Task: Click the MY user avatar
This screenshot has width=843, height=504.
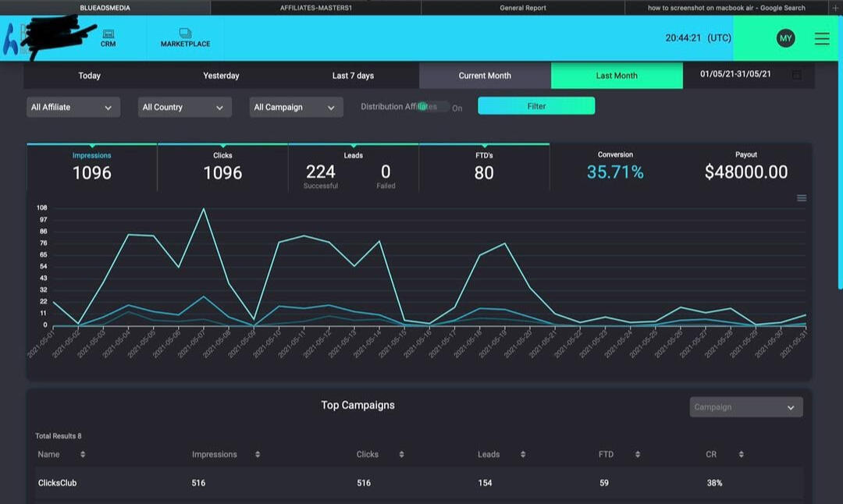Action: pos(785,38)
